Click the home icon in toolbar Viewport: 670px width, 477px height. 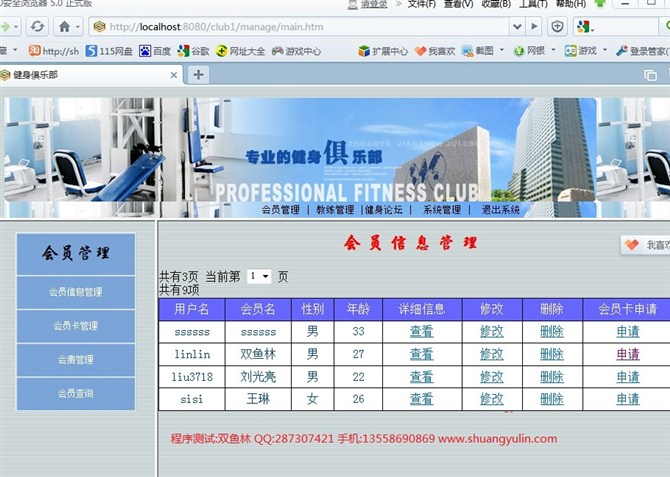(65, 26)
